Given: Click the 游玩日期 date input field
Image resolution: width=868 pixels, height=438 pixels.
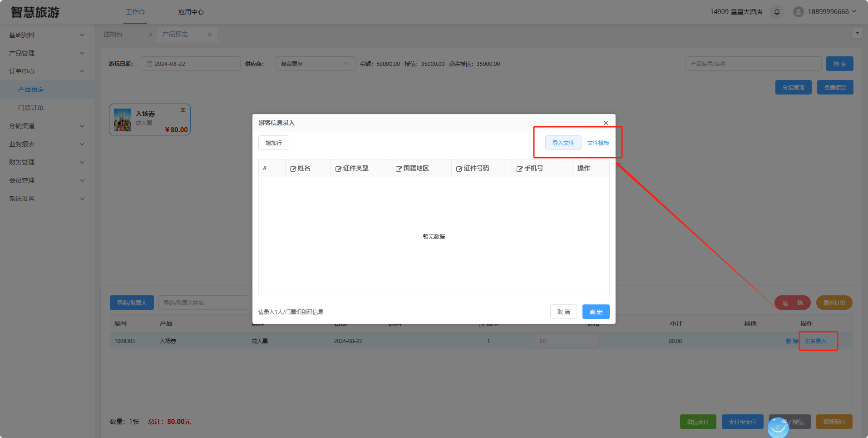Looking at the screenshot, I should 191,64.
